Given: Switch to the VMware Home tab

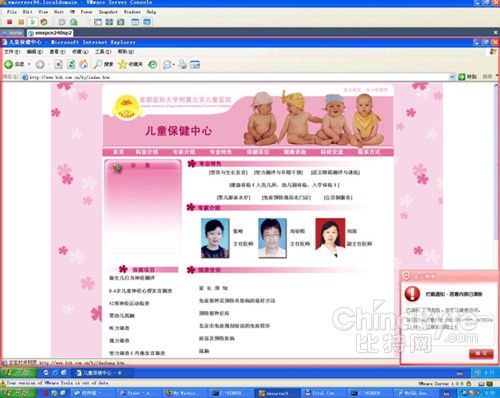Looking at the screenshot, I should point(13,33).
